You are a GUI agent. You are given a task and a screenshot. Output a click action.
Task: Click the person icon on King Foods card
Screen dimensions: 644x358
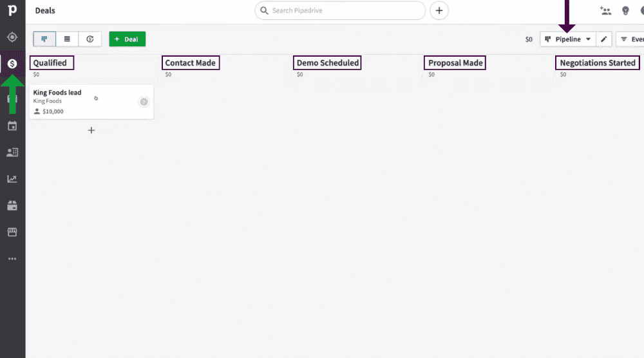(x=37, y=111)
